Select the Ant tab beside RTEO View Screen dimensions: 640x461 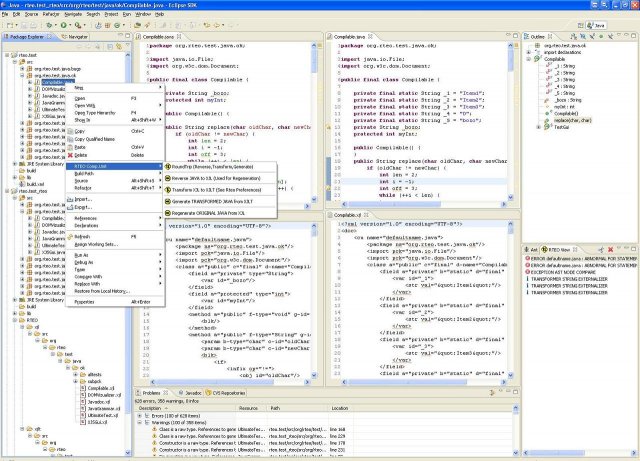pyautogui.click(x=531, y=249)
